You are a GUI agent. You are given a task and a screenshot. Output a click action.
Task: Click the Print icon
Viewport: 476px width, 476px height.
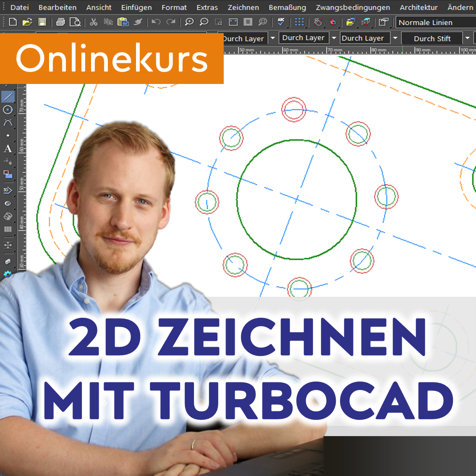coord(60,22)
